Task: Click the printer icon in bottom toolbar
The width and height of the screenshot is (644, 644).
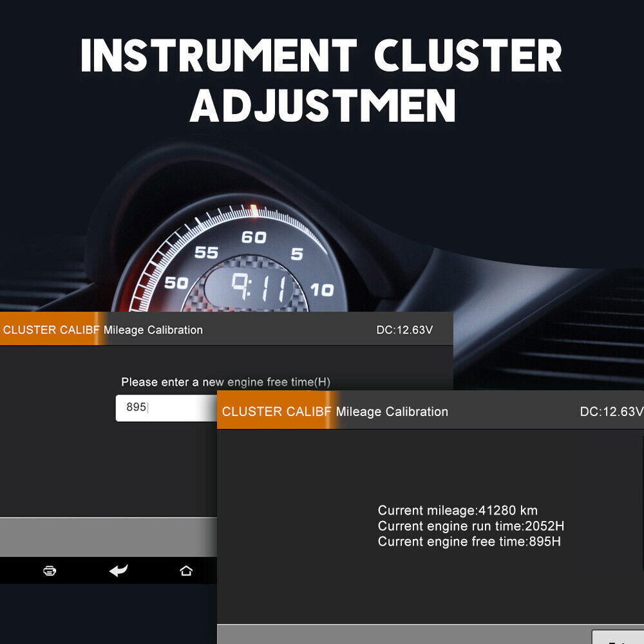Action: click(x=50, y=571)
